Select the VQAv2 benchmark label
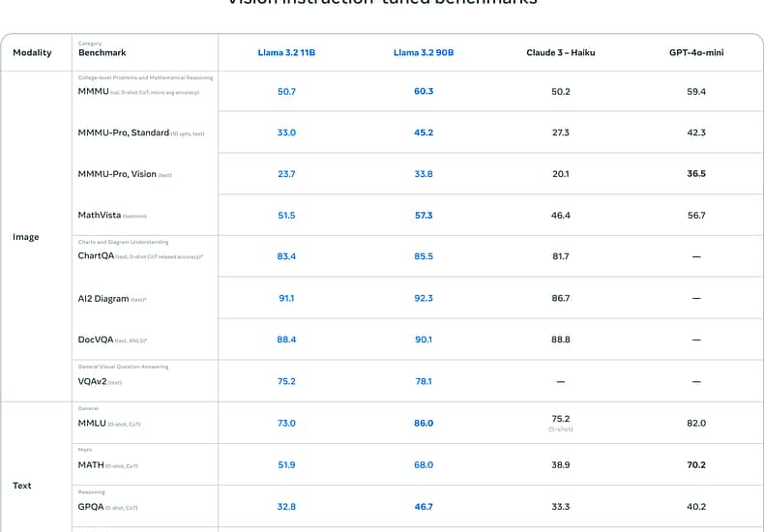The width and height of the screenshot is (764, 532). tap(92, 381)
